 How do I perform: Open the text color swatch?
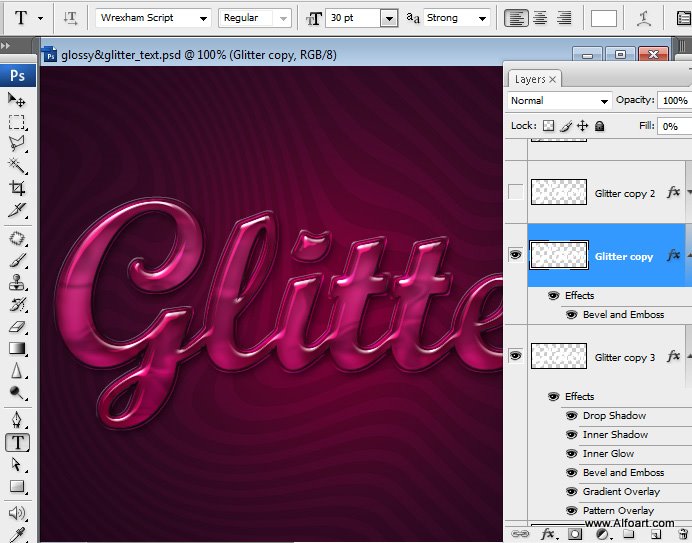point(604,18)
